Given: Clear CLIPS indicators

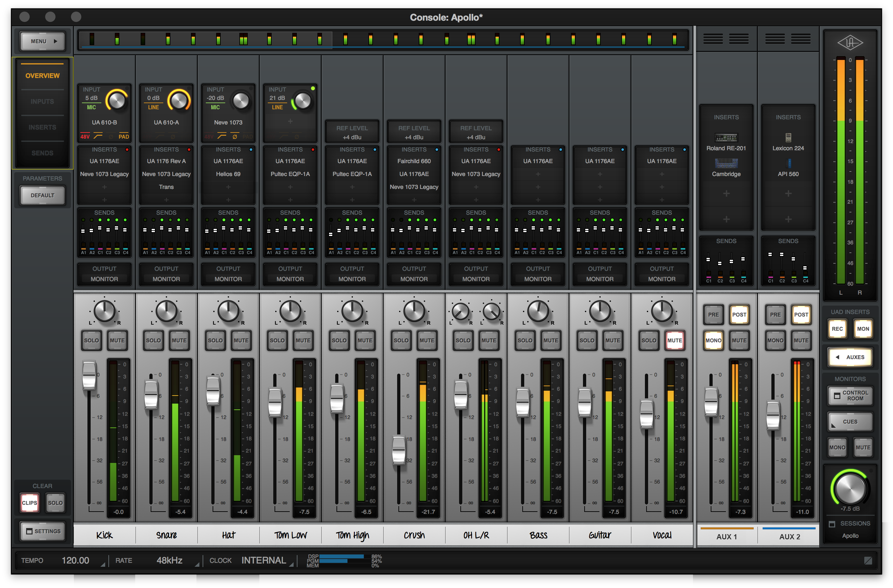Looking at the screenshot, I should pyautogui.click(x=30, y=503).
